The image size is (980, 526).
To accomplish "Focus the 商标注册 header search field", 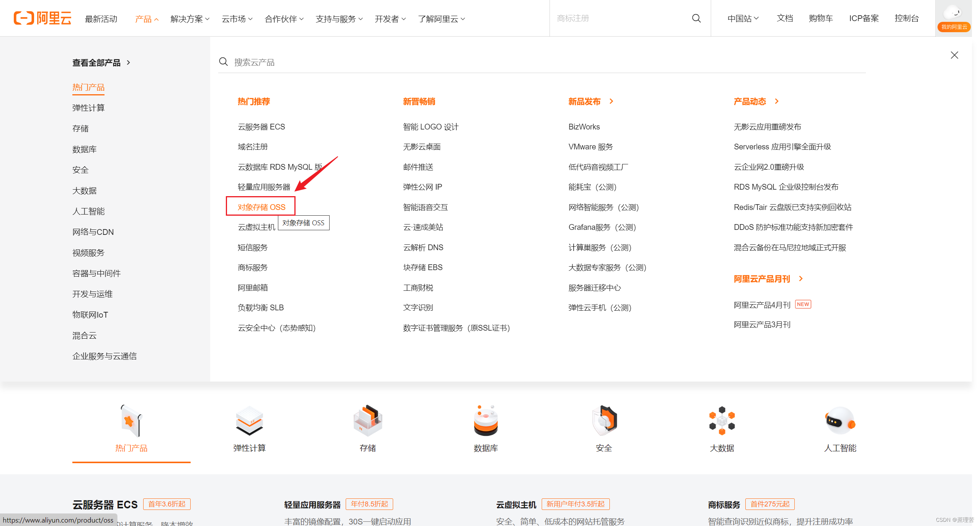I will pos(620,18).
